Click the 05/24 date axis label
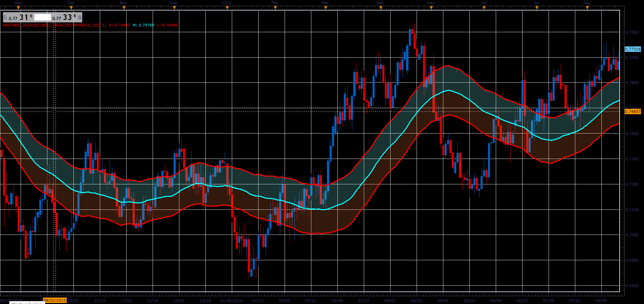The height and width of the screenshot is (304, 644). [469, 301]
